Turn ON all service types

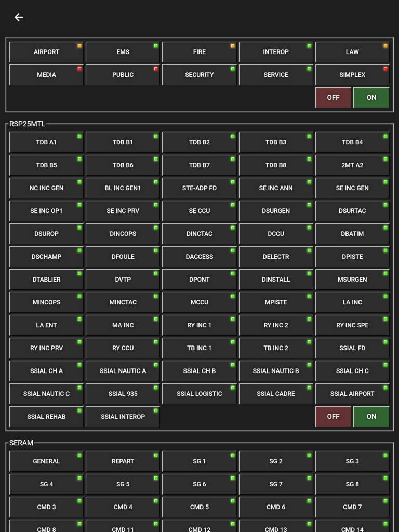tap(371, 97)
